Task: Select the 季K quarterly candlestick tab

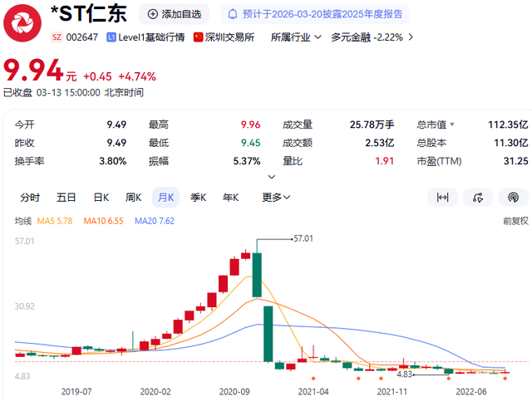Action: click(199, 198)
